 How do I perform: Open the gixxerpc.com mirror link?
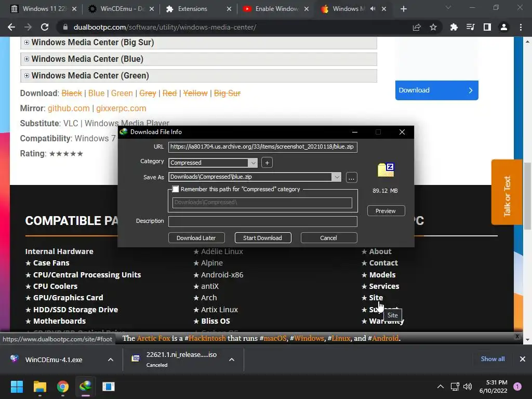pyautogui.click(x=121, y=108)
